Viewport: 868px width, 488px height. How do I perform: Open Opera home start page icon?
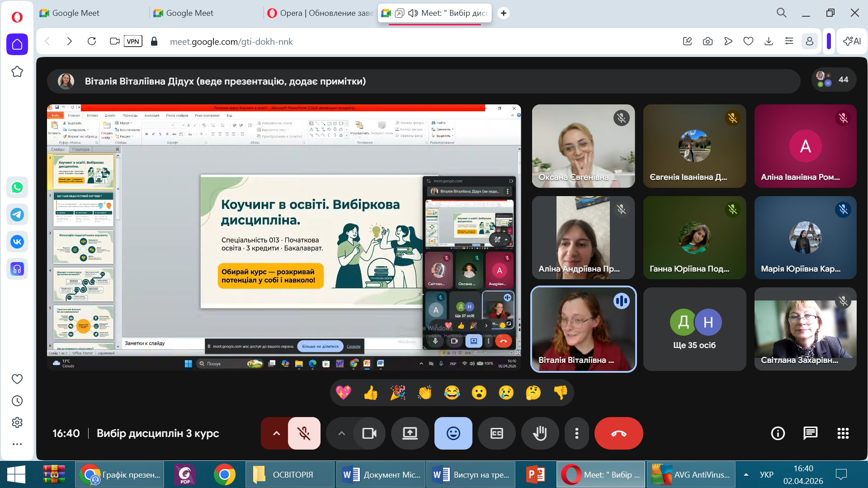pyautogui.click(x=17, y=44)
